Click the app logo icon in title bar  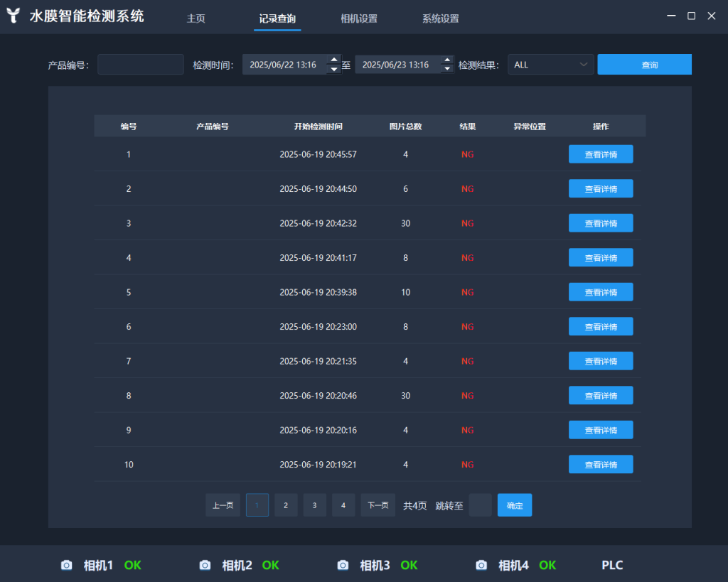pos(14,16)
